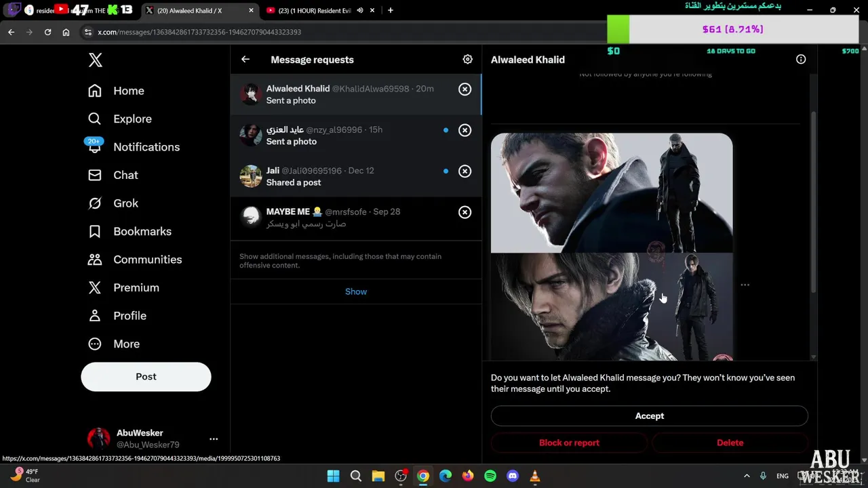
Task: Delete the message request
Action: [730, 443]
